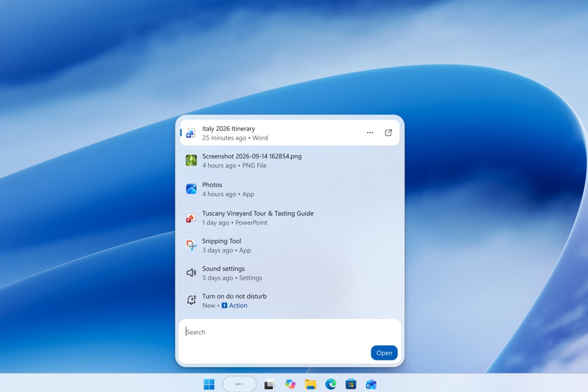Open Task View from the taskbar
This screenshot has width=588, height=392.
click(x=269, y=384)
